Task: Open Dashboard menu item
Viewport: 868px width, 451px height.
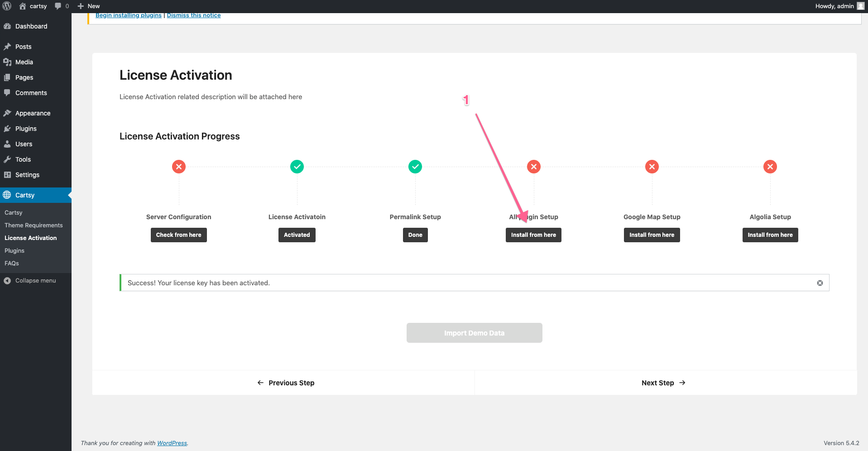Action: [36, 26]
